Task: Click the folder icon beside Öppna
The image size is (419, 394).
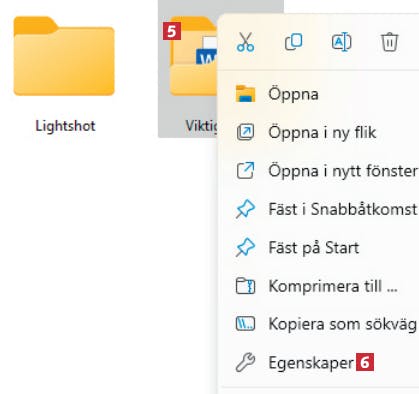Action: pos(245,94)
